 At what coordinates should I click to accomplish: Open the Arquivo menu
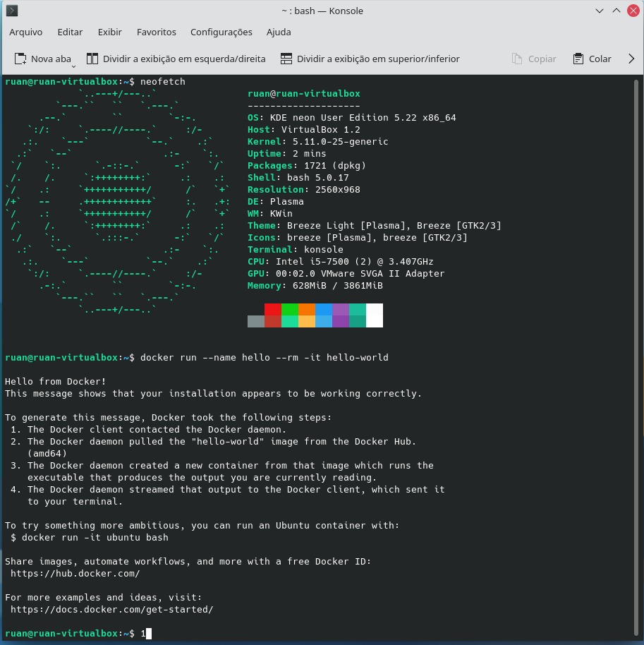pyautogui.click(x=26, y=32)
